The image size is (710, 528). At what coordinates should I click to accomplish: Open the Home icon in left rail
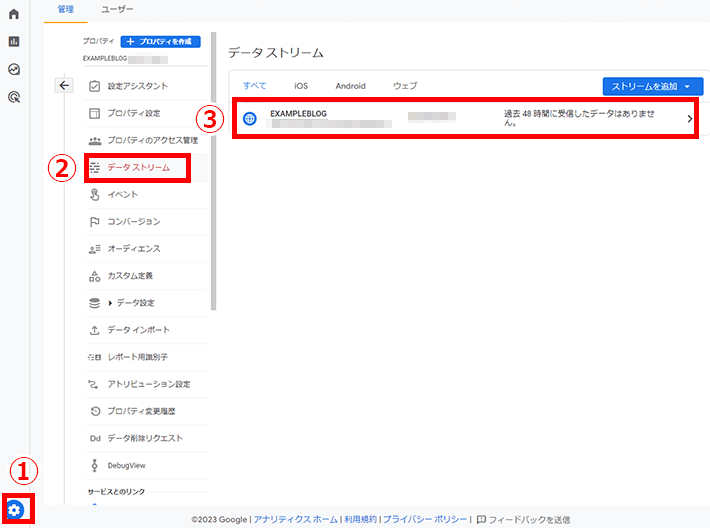coord(14,14)
